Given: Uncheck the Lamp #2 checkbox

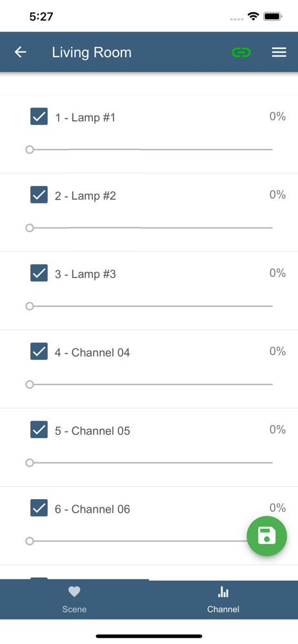Looking at the screenshot, I should click(x=39, y=194).
